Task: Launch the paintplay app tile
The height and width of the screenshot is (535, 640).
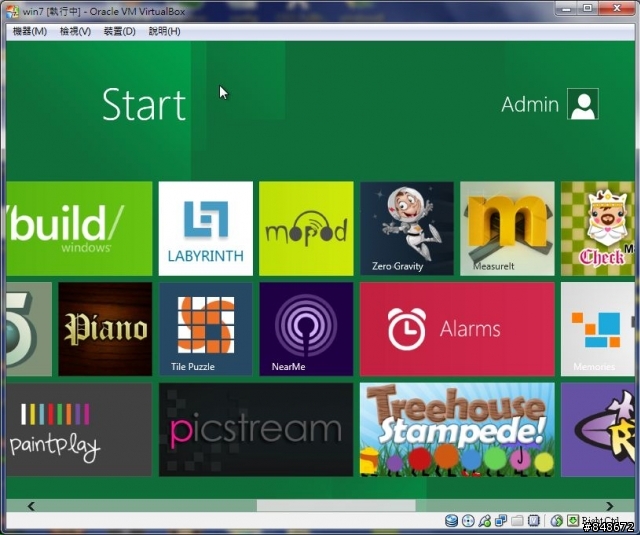Action: pos(79,429)
